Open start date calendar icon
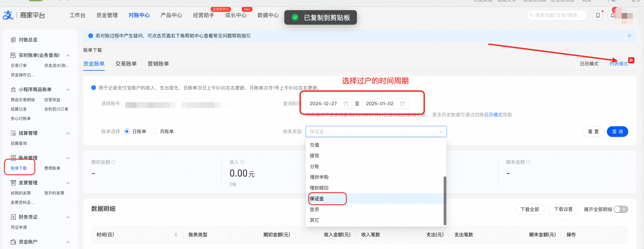 (346, 104)
